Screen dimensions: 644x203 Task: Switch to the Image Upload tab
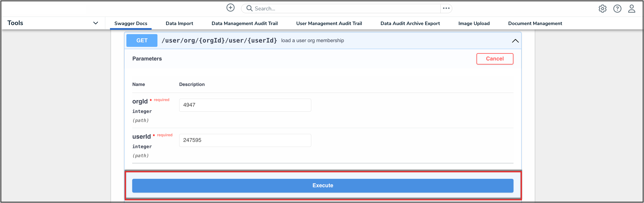(474, 24)
